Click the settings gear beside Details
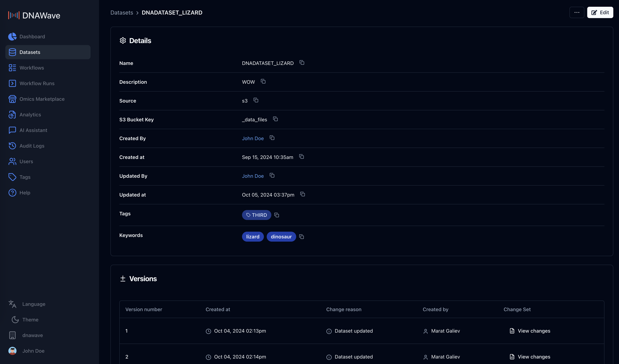The image size is (619, 364). (123, 40)
